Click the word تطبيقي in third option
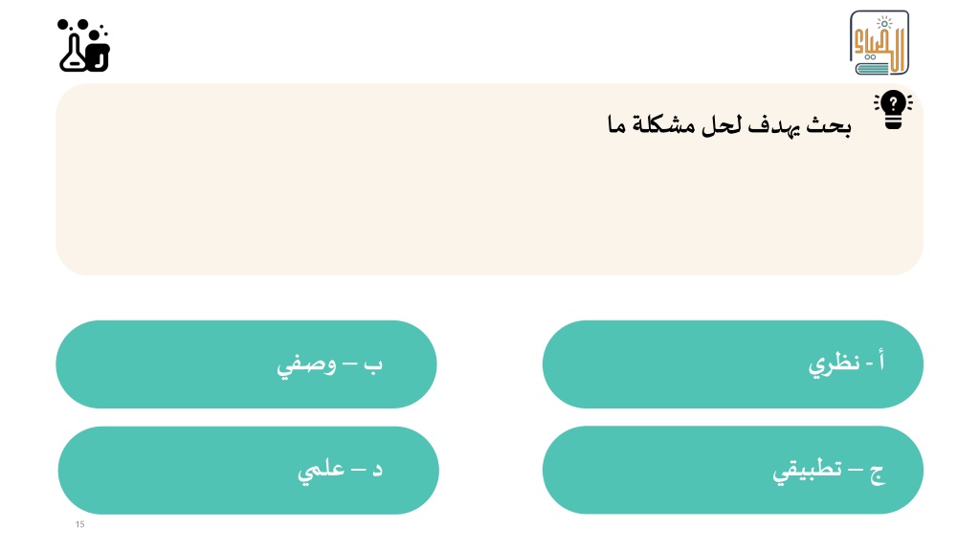This screenshot has width=980, height=551. 807,470
